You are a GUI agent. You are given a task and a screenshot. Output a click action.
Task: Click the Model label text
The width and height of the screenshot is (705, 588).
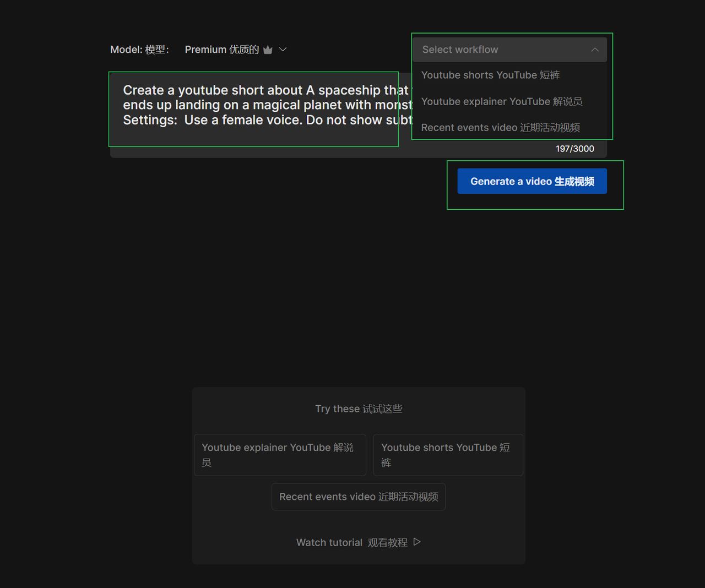point(139,50)
